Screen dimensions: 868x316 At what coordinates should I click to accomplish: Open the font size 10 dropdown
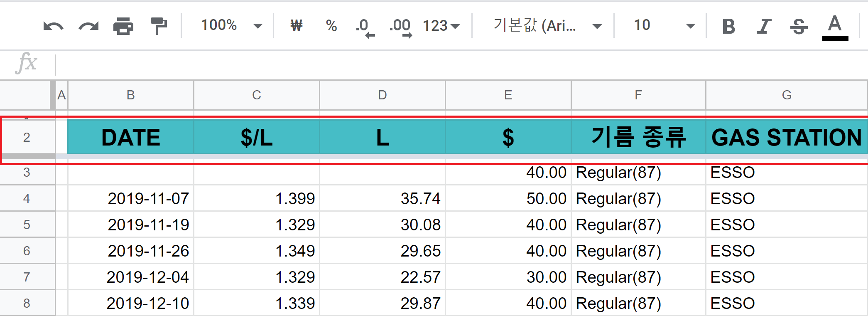664,26
